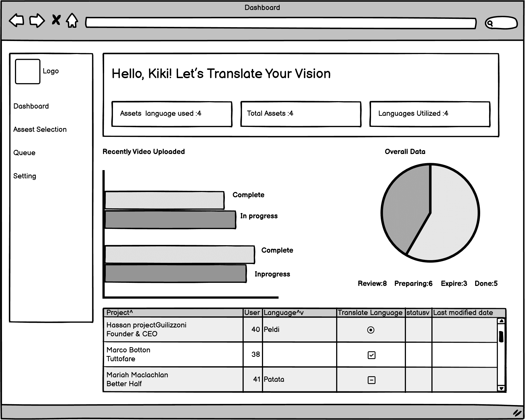Screen dimensions: 525x420
Task: Click the table scrollbar down arrow
Action: [x=502, y=387]
